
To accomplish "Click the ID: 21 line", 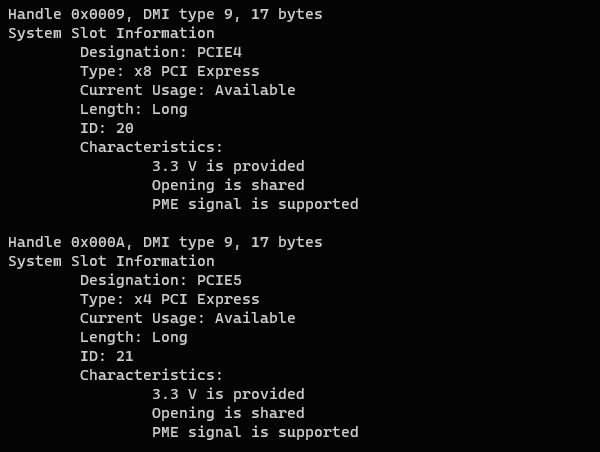I will coord(106,356).
